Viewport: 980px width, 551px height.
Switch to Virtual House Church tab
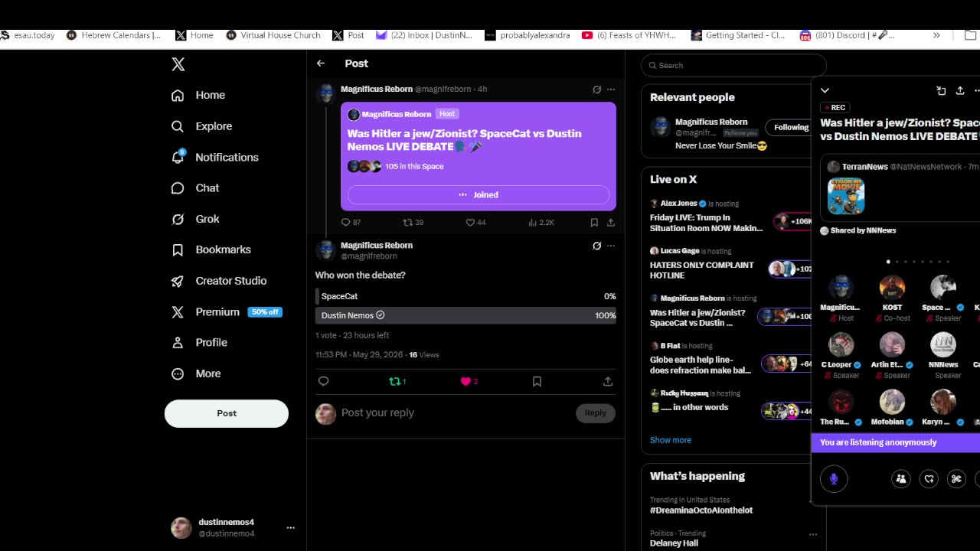click(273, 35)
